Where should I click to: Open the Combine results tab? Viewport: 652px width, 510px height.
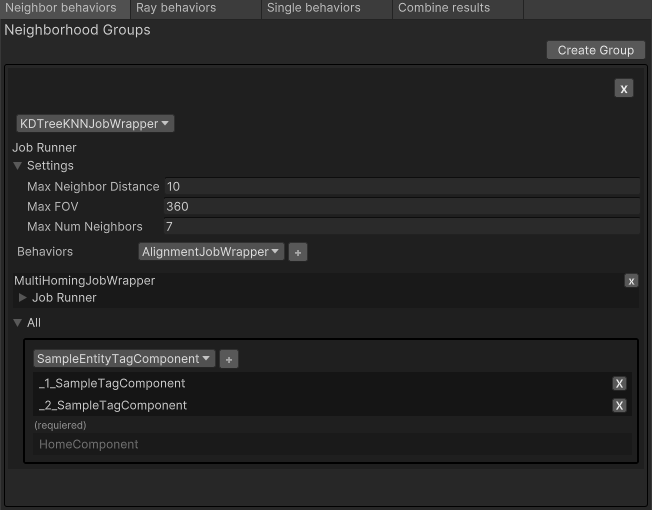point(444,8)
